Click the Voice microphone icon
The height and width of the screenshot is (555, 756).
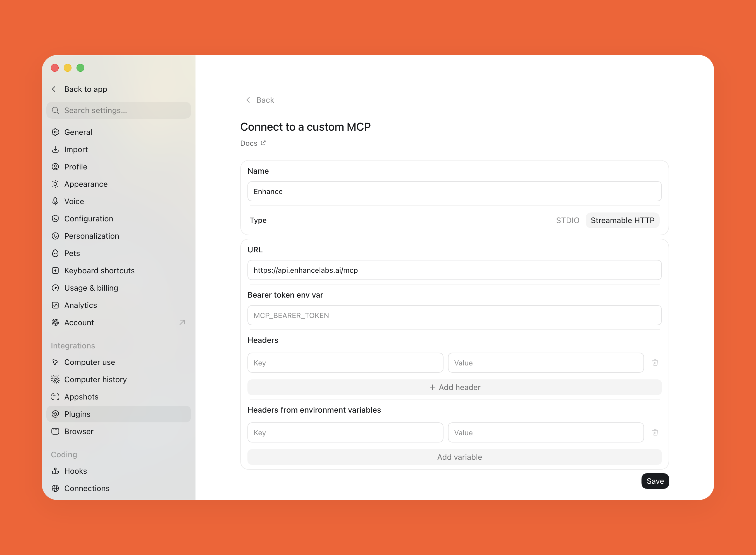[56, 201]
